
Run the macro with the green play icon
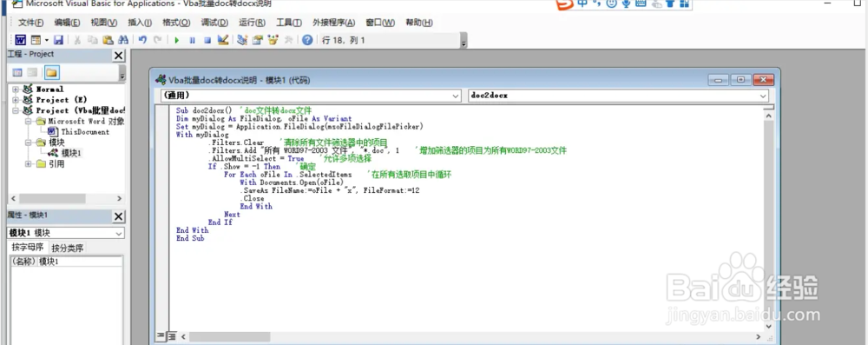click(176, 40)
